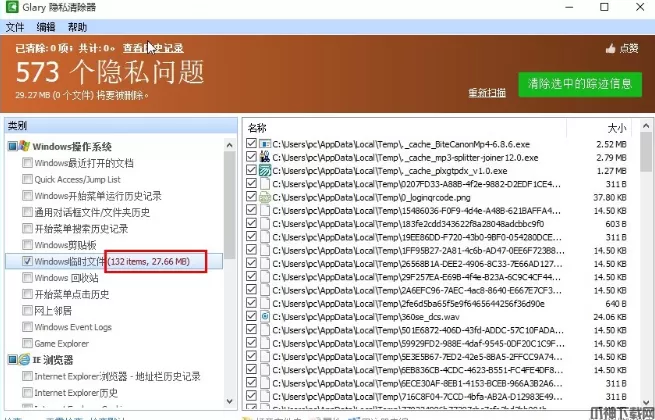Image resolution: width=655 pixels, height=420 pixels.
Task: Click the blank file icon for 0207FD33-A88B
Action: click(265, 183)
